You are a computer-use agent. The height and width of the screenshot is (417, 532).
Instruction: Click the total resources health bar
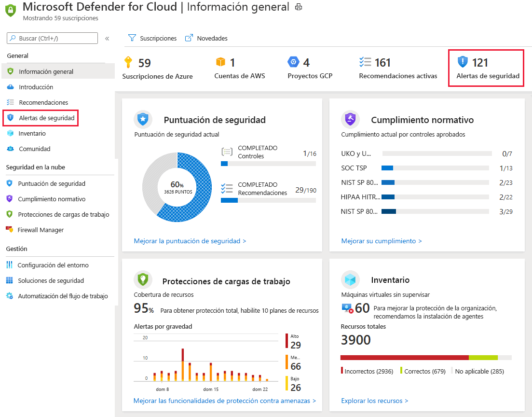[426, 358]
